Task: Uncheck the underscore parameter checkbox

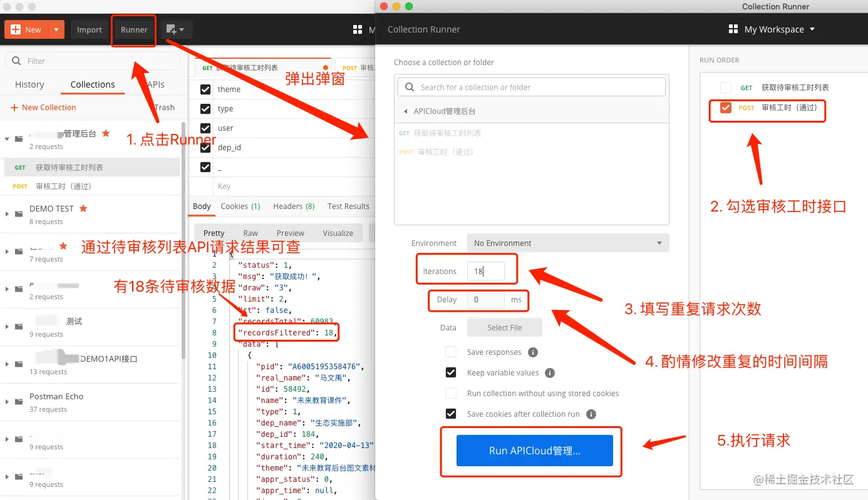Action: pos(205,167)
